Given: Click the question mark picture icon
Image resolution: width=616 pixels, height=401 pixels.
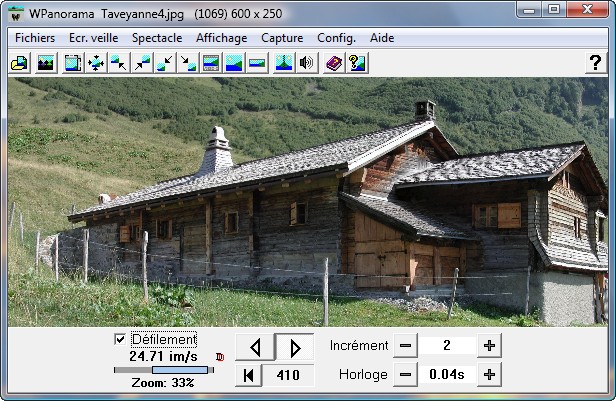Looking at the screenshot, I should point(357,63).
